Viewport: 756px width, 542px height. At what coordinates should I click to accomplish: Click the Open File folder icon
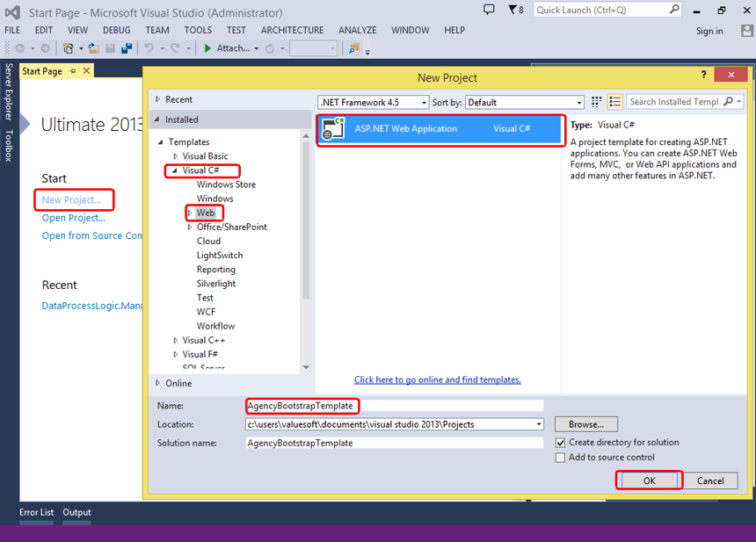[92, 48]
